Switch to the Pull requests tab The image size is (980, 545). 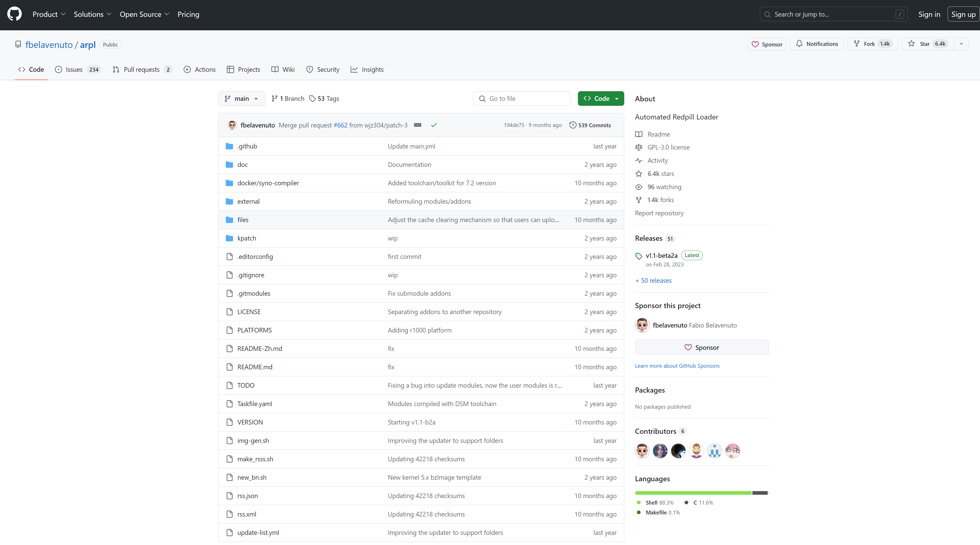(x=142, y=70)
